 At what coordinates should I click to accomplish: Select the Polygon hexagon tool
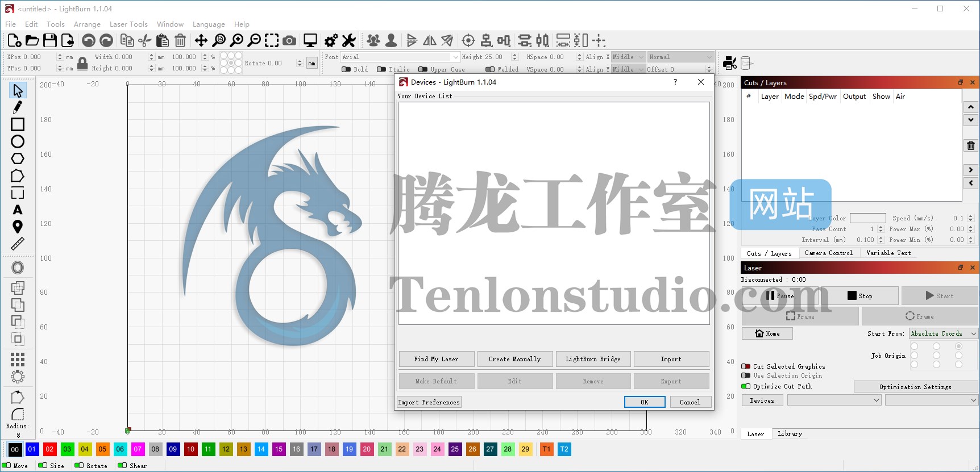pos(18,158)
